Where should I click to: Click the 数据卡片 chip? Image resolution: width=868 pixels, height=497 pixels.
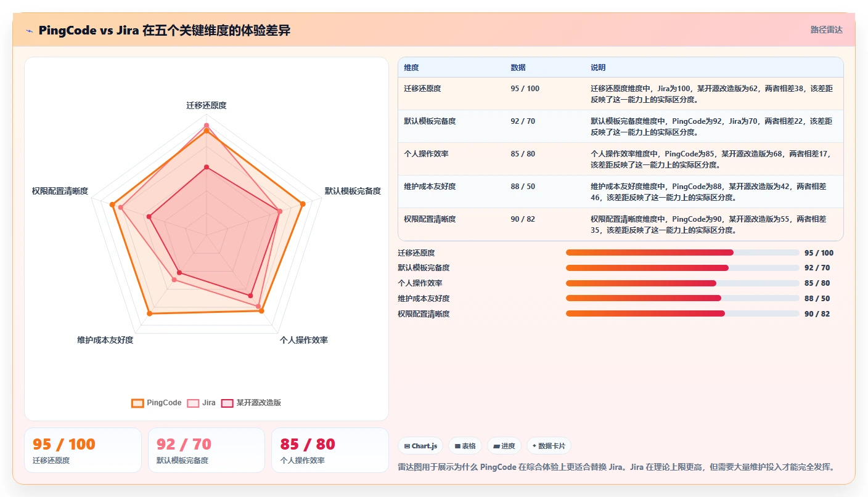549,446
